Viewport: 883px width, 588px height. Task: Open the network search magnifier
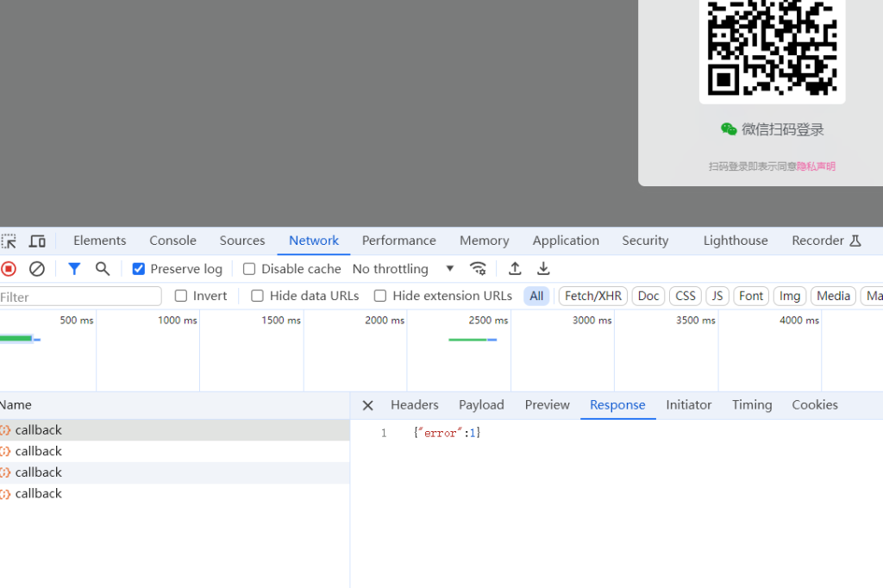click(x=103, y=269)
